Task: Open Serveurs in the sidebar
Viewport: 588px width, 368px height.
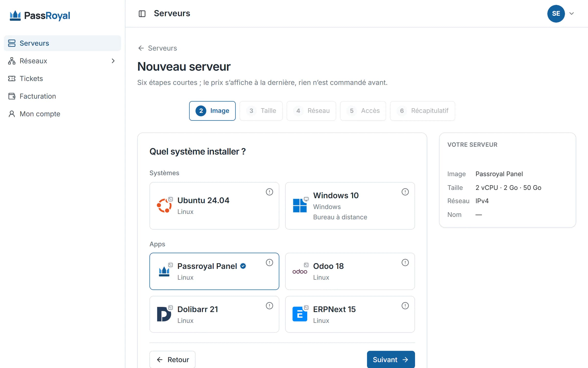Action: coord(62,43)
